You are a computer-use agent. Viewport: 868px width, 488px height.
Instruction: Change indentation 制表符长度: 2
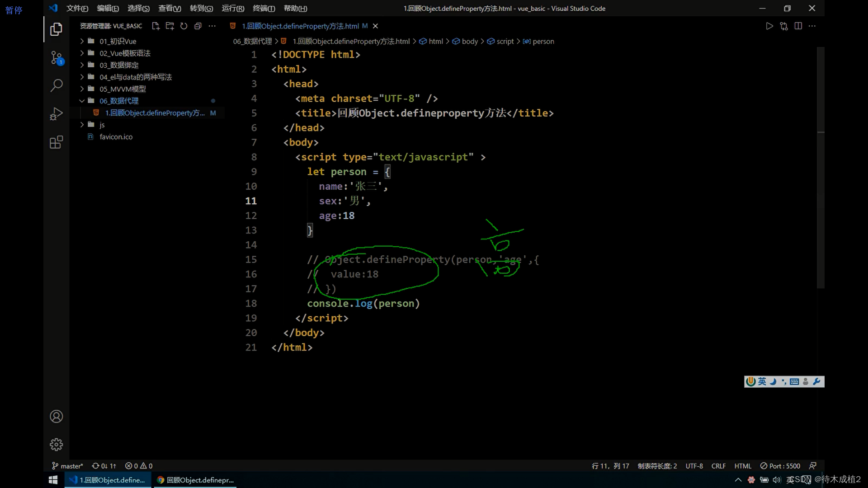point(657,466)
